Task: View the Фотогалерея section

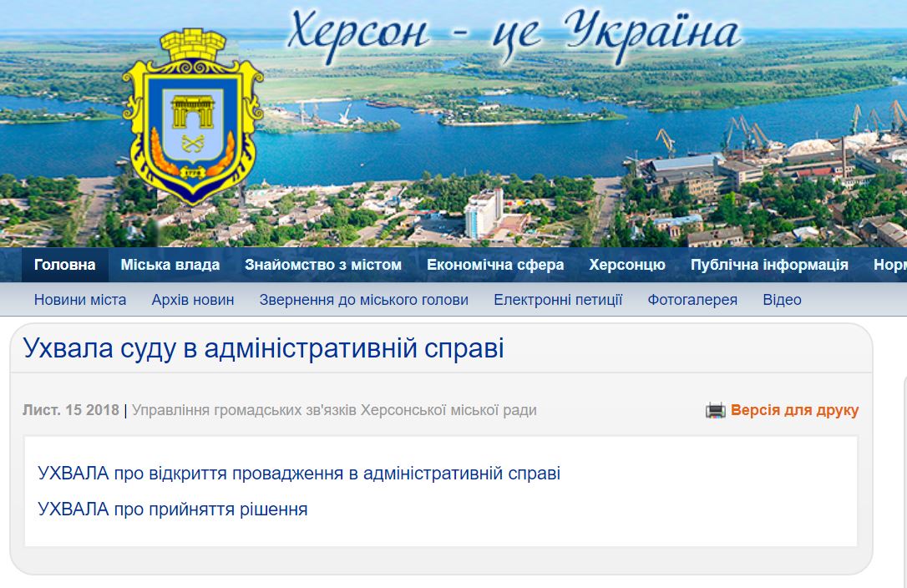Action: pos(692,300)
